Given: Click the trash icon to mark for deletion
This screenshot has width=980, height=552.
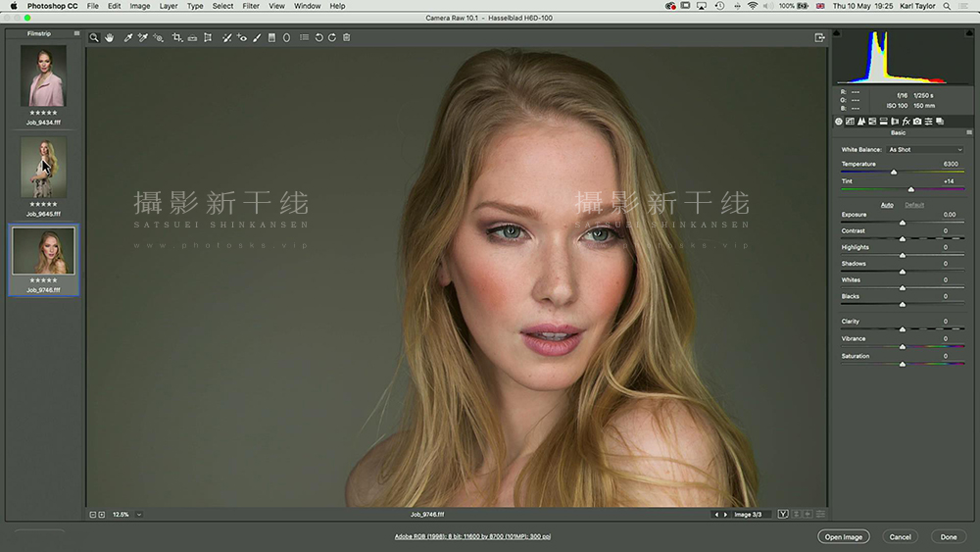Looking at the screenshot, I should pyautogui.click(x=347, y=38).
